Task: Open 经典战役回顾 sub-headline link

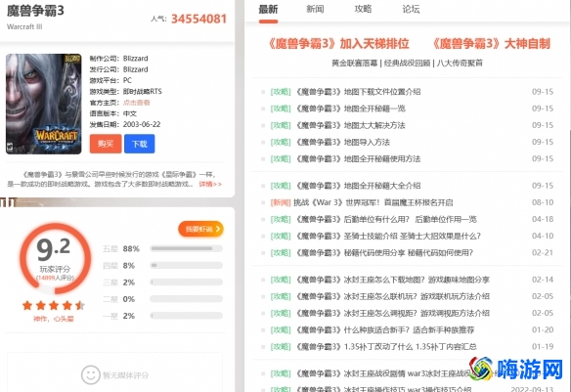Action: tap(407, 64)
